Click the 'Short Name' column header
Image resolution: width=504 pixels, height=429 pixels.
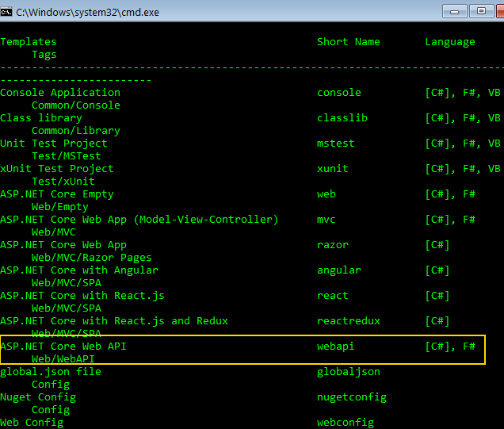[349, 42]
